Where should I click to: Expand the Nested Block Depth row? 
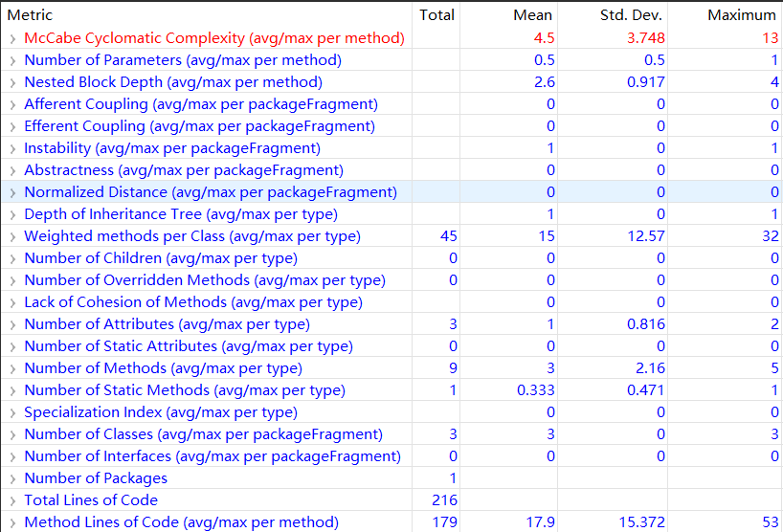point(12,82)
